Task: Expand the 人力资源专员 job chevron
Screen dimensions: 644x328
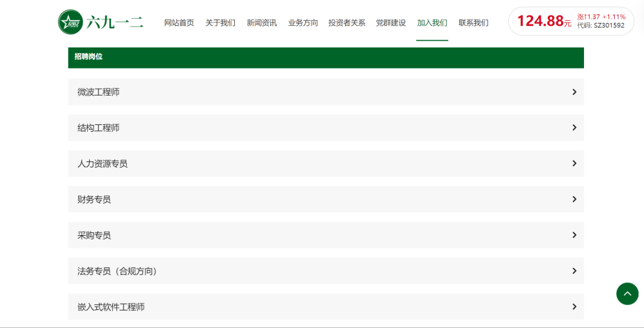Action: 574,163
